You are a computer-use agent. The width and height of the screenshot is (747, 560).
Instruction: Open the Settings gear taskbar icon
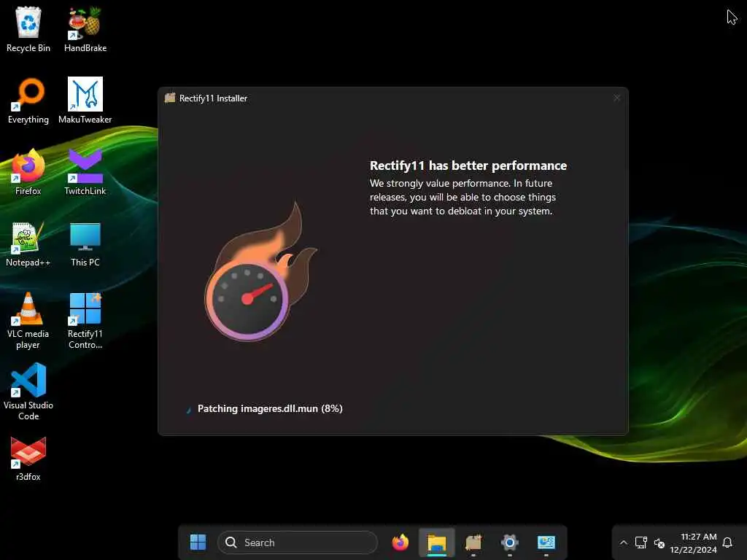[x=509, y=542]
